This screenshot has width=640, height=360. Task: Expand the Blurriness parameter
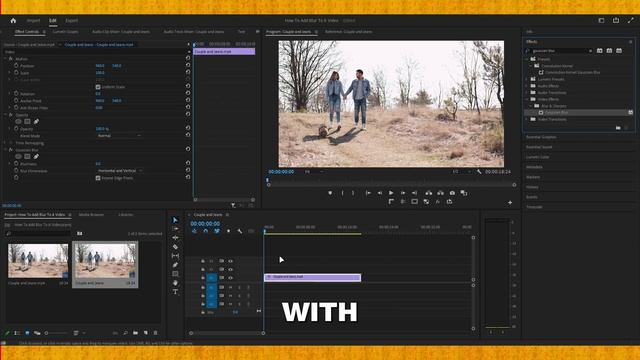pyautogui.click(x=10, y=164)
